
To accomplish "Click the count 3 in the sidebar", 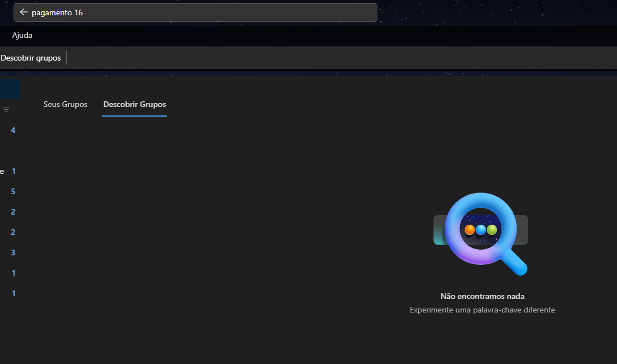I will coord(13,252).
